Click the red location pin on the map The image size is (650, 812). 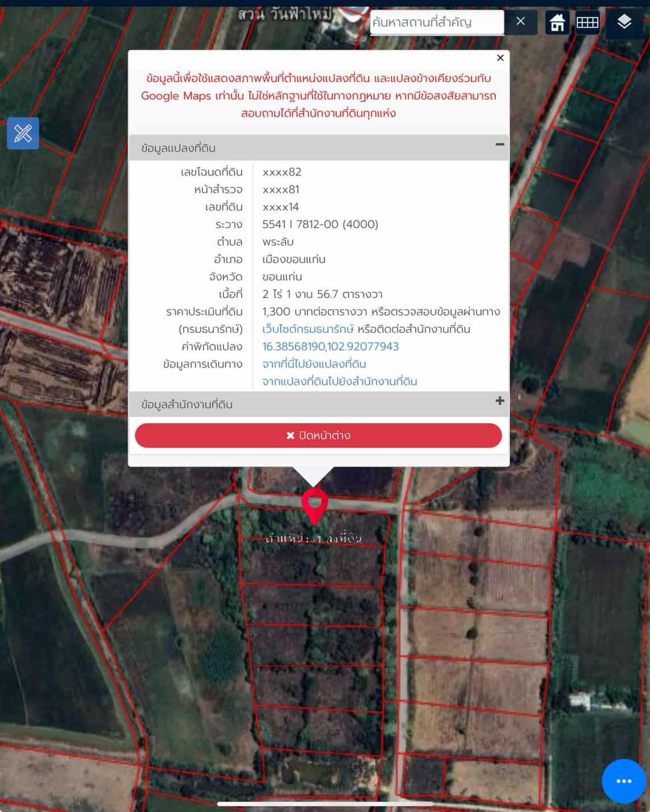click(x=314, y=504)
